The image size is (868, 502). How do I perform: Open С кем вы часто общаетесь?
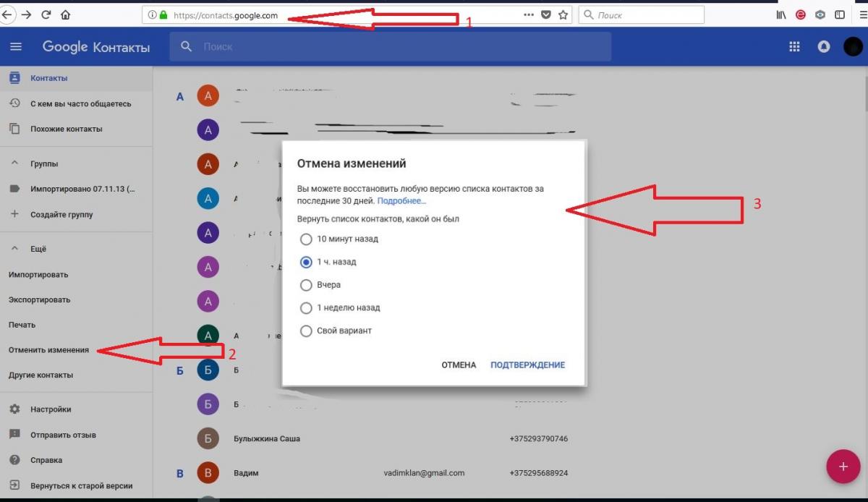tap(77, 103)
